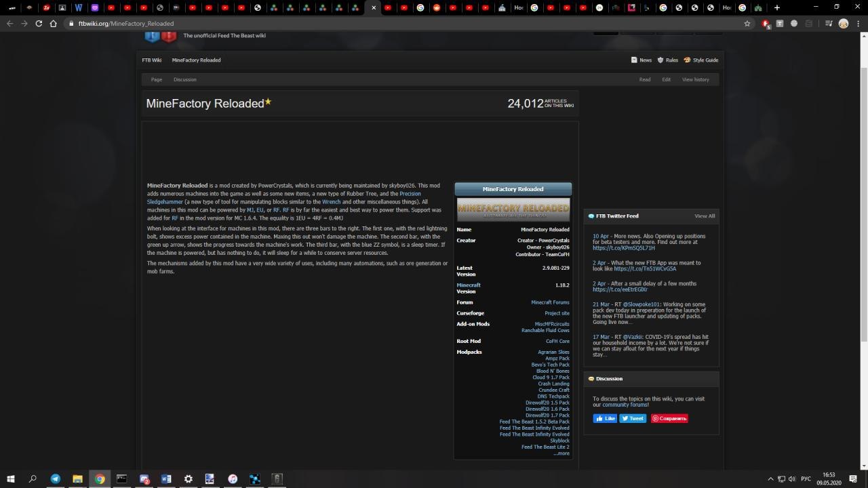Viewport: 868px width, 488px height.
Task: Open the t.co/KPmSQ5L71H tweet link
Action: pyautogui.click(x=624, y=248)
